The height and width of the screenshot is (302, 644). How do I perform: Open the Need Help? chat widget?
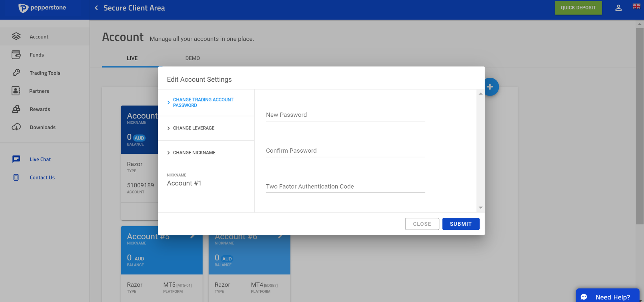(607, 296)
